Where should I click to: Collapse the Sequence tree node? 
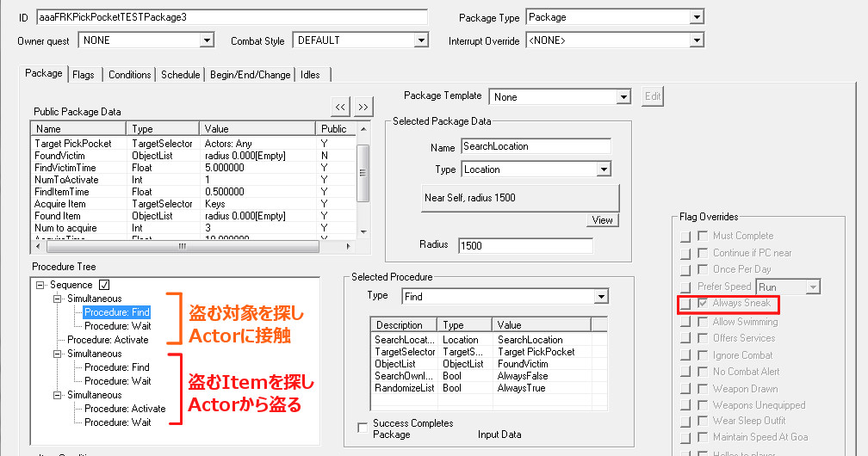pyautogui.click(x=40, y=285)
